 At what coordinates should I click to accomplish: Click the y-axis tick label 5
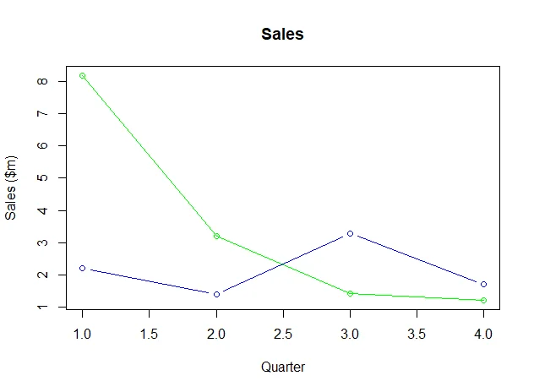(40, 178)
